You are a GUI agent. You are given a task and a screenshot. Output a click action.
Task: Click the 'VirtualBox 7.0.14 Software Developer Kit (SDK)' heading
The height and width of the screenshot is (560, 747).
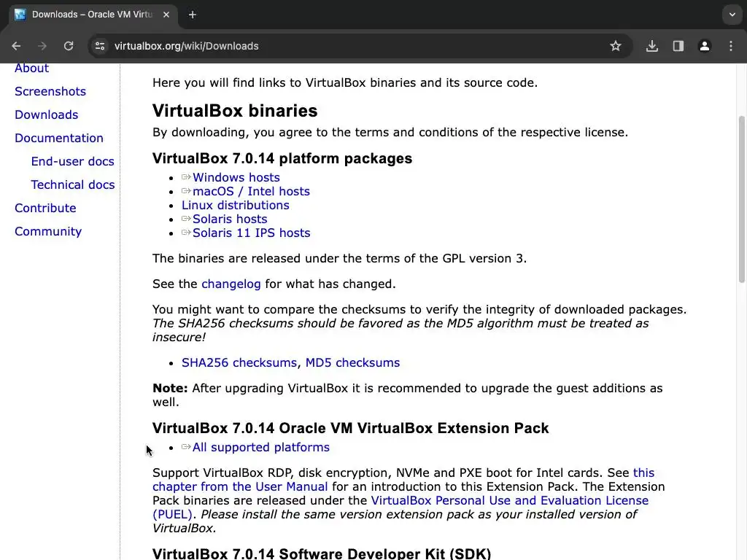(322, 554)
